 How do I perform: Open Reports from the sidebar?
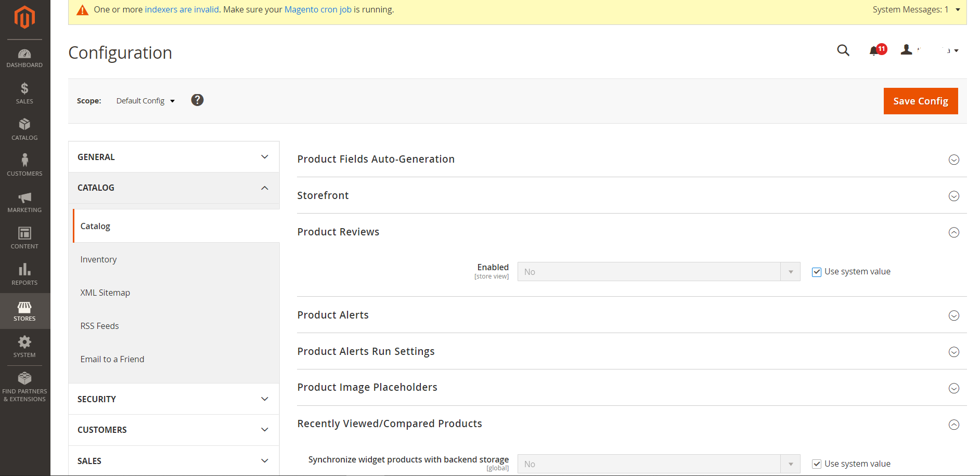tap(24, 274)
